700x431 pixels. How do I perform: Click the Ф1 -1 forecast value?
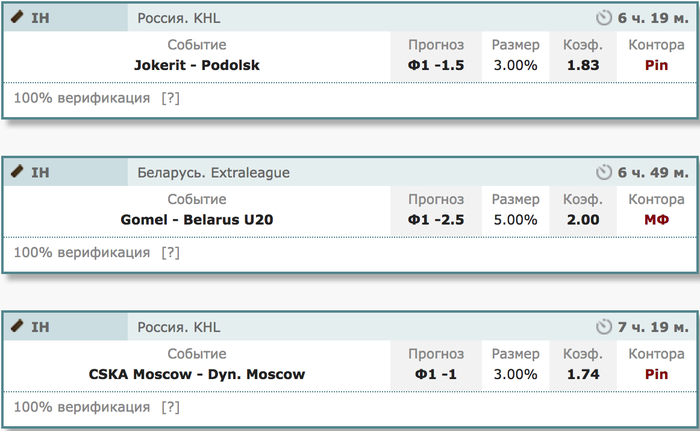436,374
